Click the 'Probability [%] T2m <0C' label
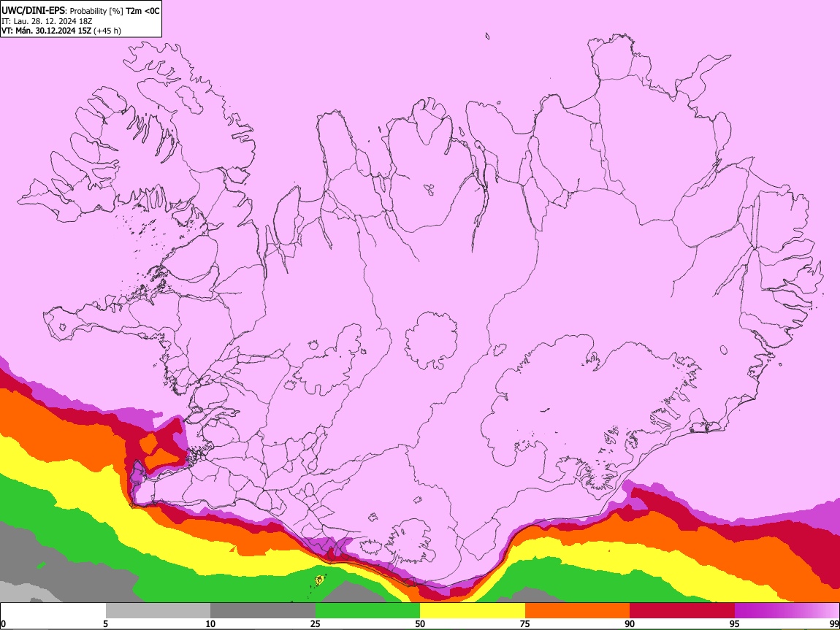This screenshot has height=630, width=840. coord(115,11)
